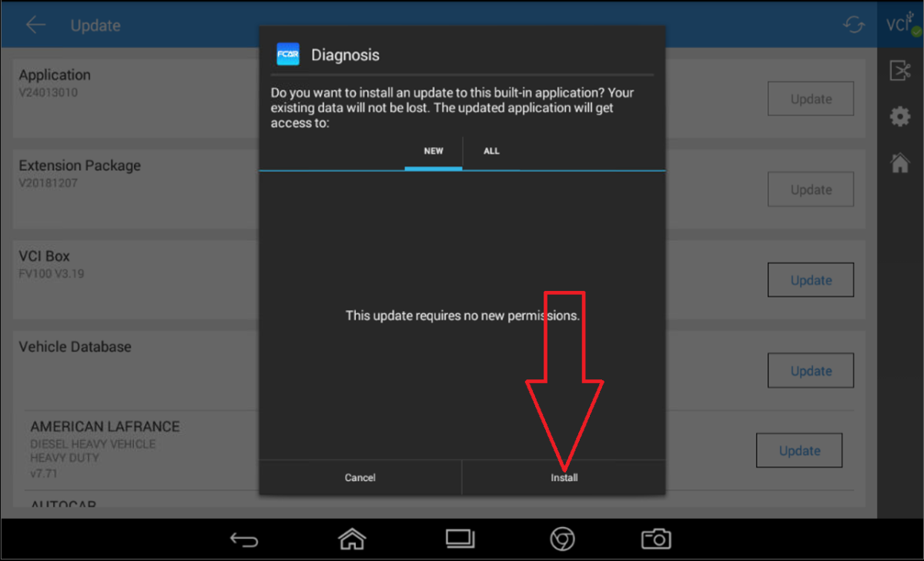Click the refresh sync icon
This screenshot has height=561, width=924.
coord(853,25)
